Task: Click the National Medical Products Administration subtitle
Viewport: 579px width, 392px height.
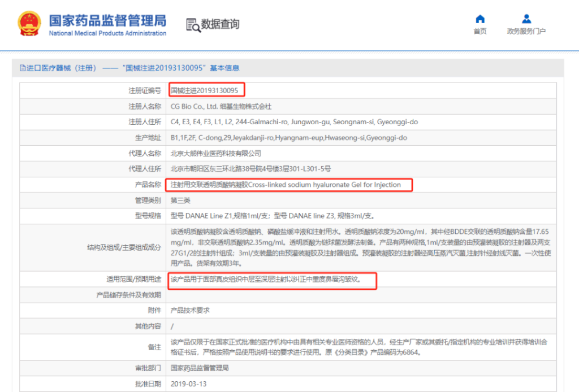Action: (x=107, y=33)
